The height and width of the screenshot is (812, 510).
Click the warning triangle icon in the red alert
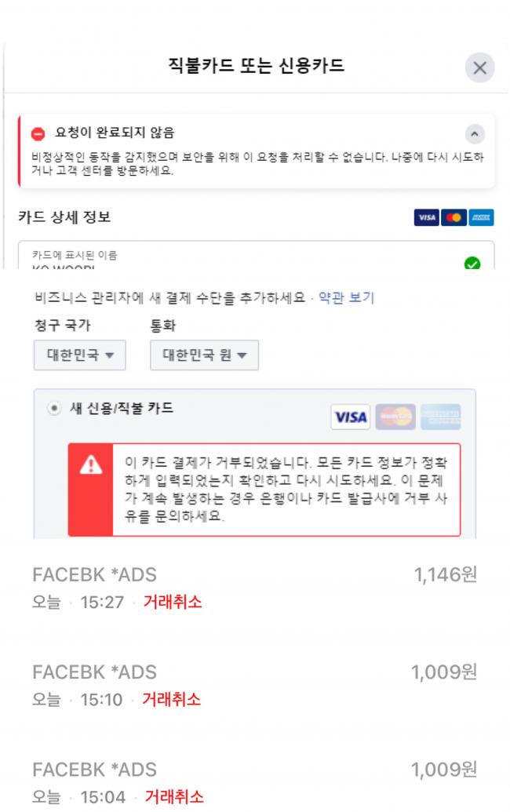(x=90, y=465)
